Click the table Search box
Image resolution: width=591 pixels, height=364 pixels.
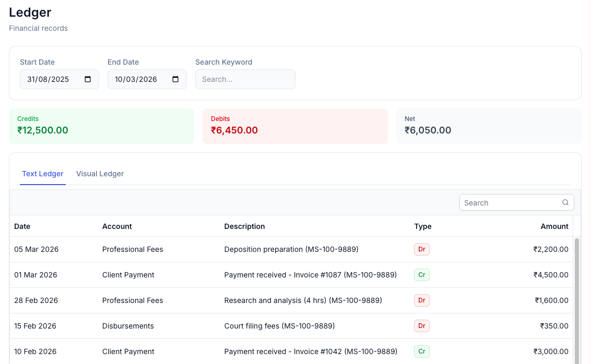[509, 202]
